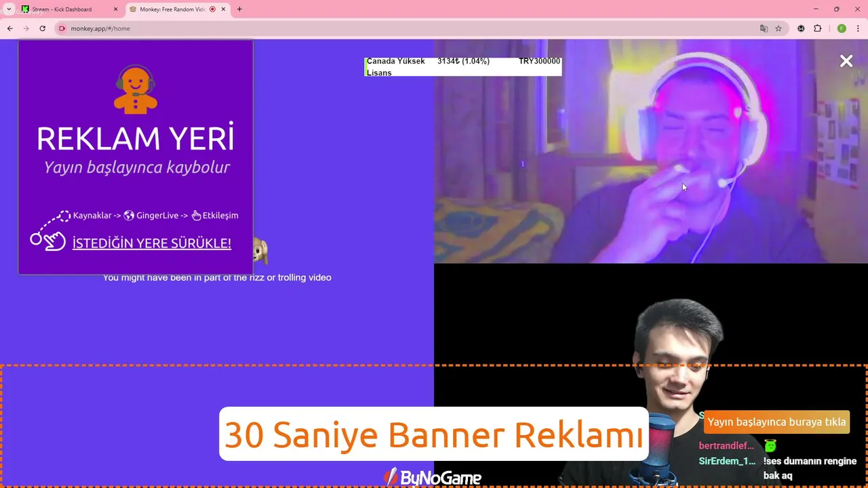868x488 pixels.
Task: Click the TRY300000 goal amount
Action: pyautogui.click(x=540, y=61)
